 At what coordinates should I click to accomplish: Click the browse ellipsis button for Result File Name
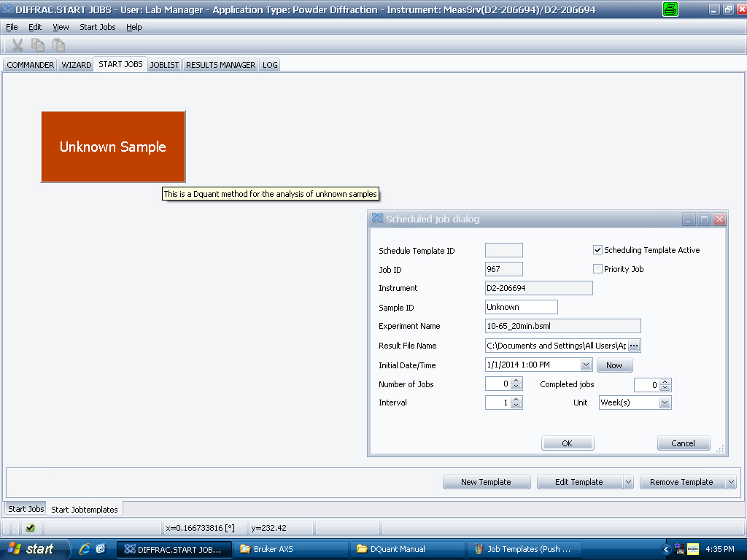634,346
